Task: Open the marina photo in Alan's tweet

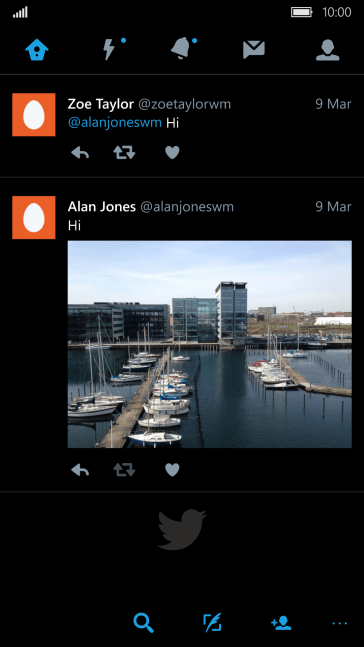Action: point(210,344)
